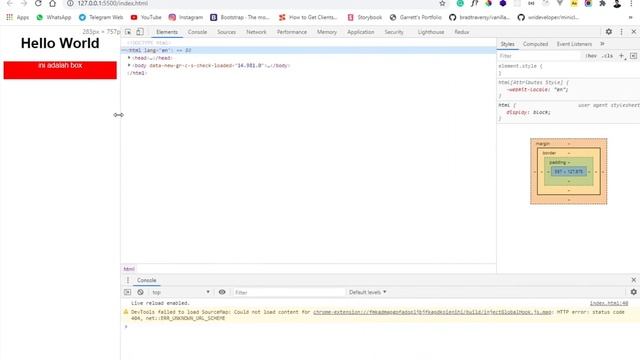Open the Extensions puzzle icon
Viewport: 640px width, 360px height.
point(602,3)
